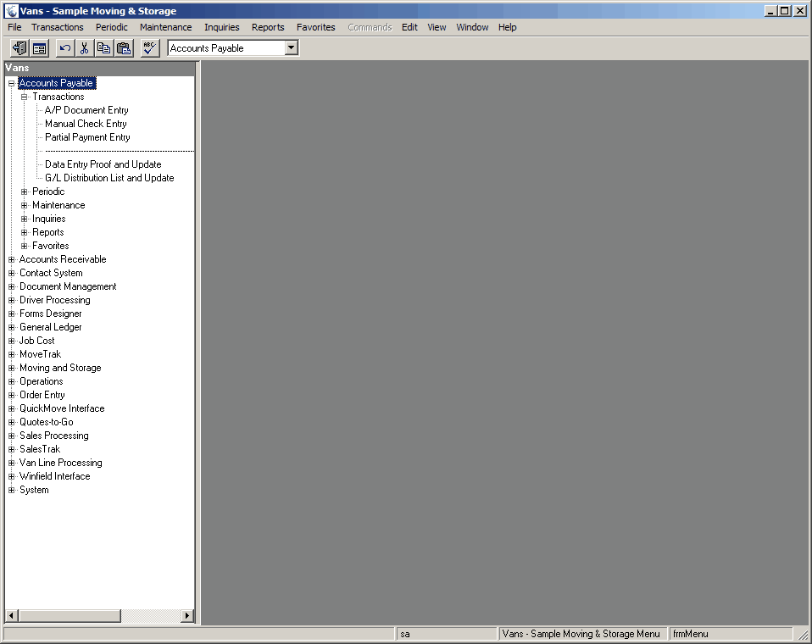Select the Sales Processing tree label
This screenshot has width=812, height=644.
(x=54, y=436)
